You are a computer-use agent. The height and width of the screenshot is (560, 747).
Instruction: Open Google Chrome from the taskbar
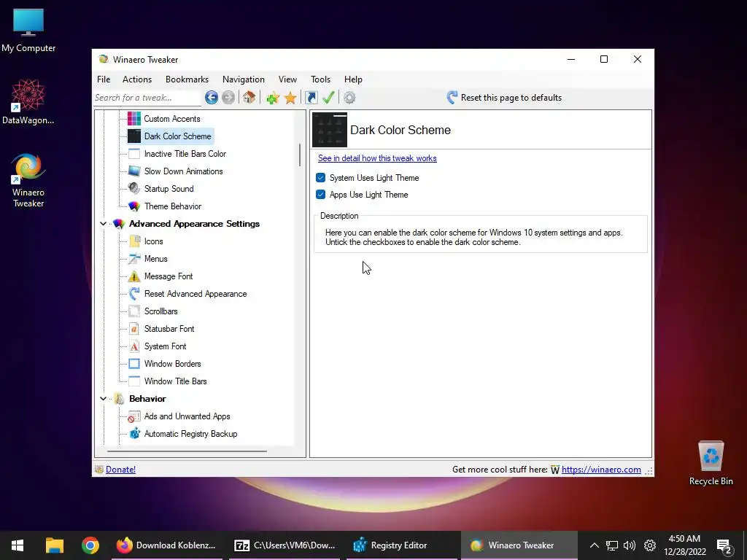click(x=90, y=545)
